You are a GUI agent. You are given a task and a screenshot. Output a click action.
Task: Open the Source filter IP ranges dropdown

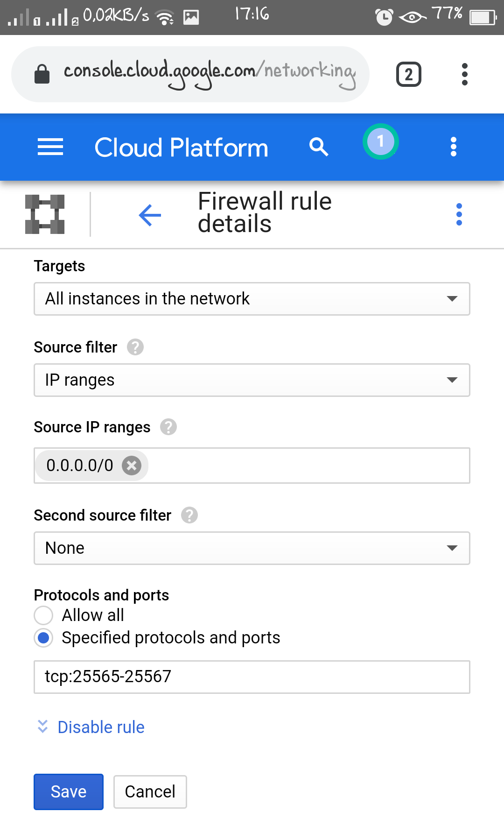pyautogui.click(x=252, y=380)
